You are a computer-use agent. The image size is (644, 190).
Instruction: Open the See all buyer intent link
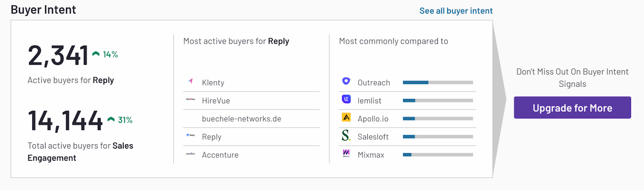(456, 11)
